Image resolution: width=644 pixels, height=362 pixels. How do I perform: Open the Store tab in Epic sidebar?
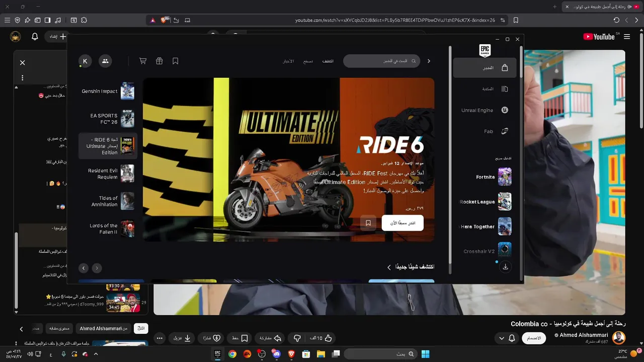tap(485, 68)
